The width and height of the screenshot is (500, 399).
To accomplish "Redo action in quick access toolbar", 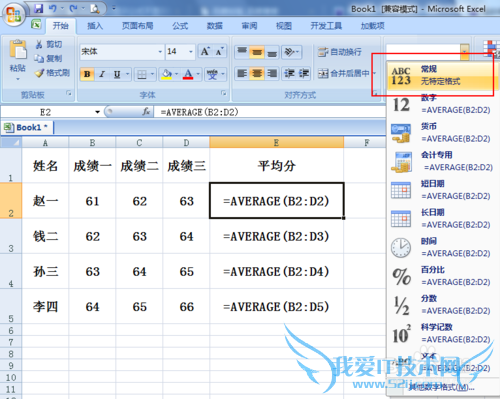I will (74, 8).
